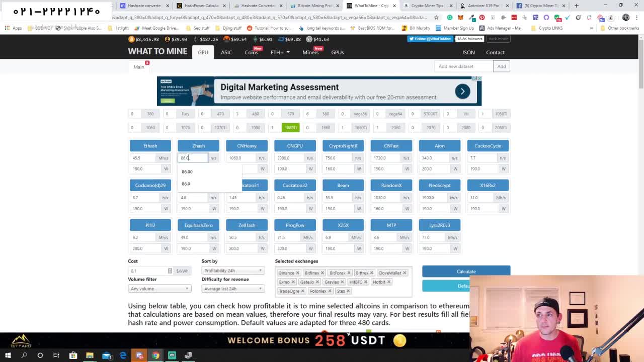Viewport: 644px width, 362px height.
Task: Toggle the dark mode switch
Action: coord(498,39)
